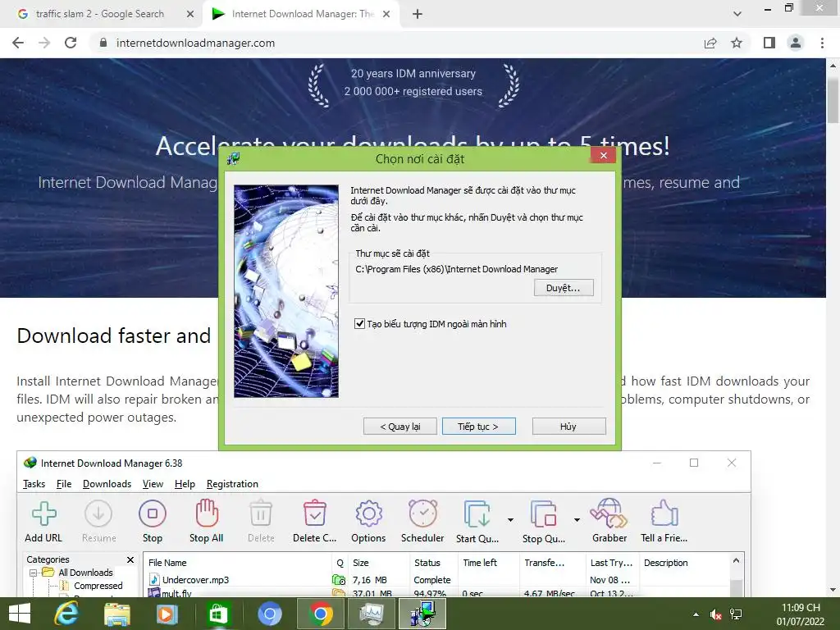The width and height of the screenshot is (840, 630).
Task: Collapse the All Downloads tree node
Action: click(x=33, y=573)
